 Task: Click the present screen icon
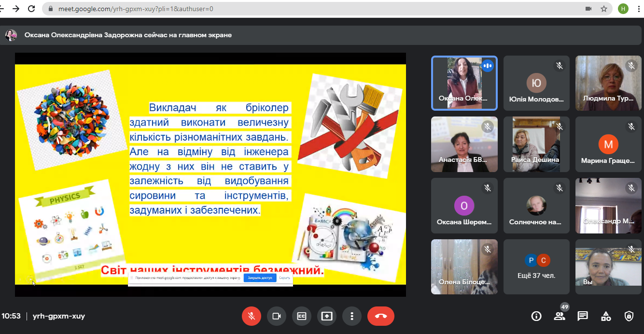[327, 316]
